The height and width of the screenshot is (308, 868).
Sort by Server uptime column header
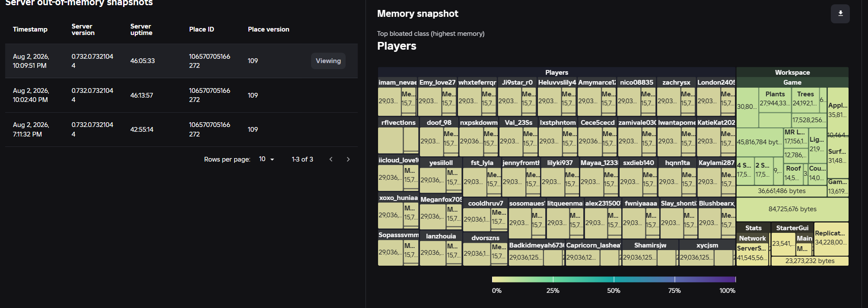tap(141, 29)
